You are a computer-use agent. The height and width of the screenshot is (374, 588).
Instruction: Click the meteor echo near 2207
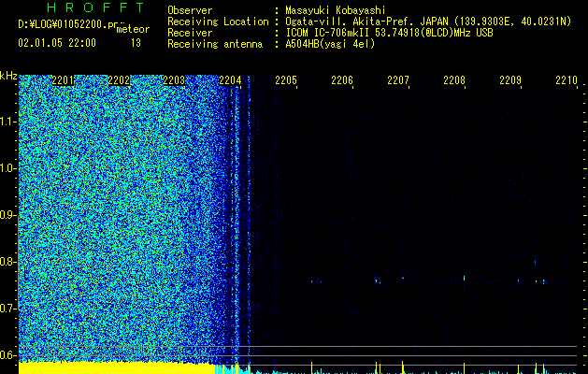click(x=403, y=278)
